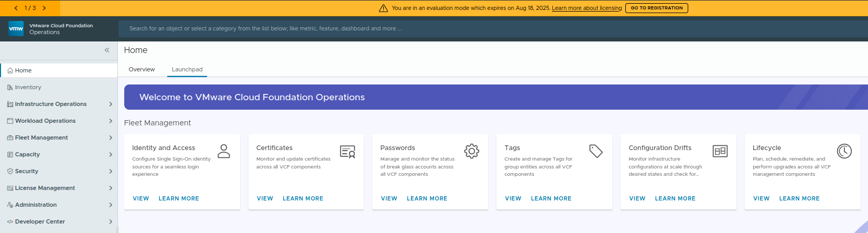The height and width of the screenshot is (233, 868).
Task: Expand Workload Operations chevron
Action: [x=111, y=121]
